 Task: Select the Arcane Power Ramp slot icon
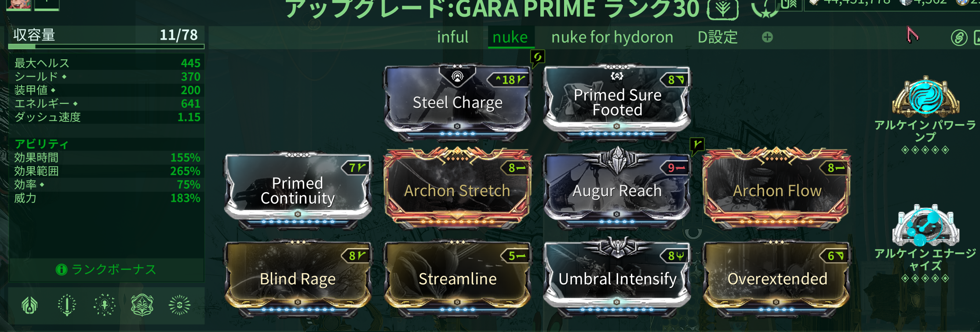coord(925,98)
